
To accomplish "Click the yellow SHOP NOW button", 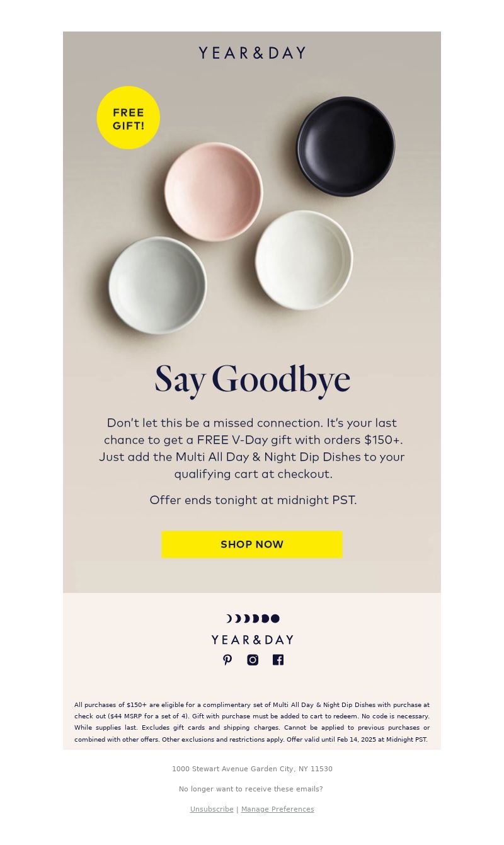I will coord(252,544).
